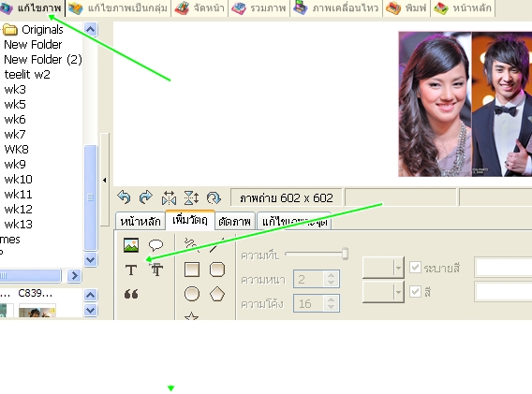Rotate the photo with rotate icon
Screen dimensions: 532x394
[214, 197]
